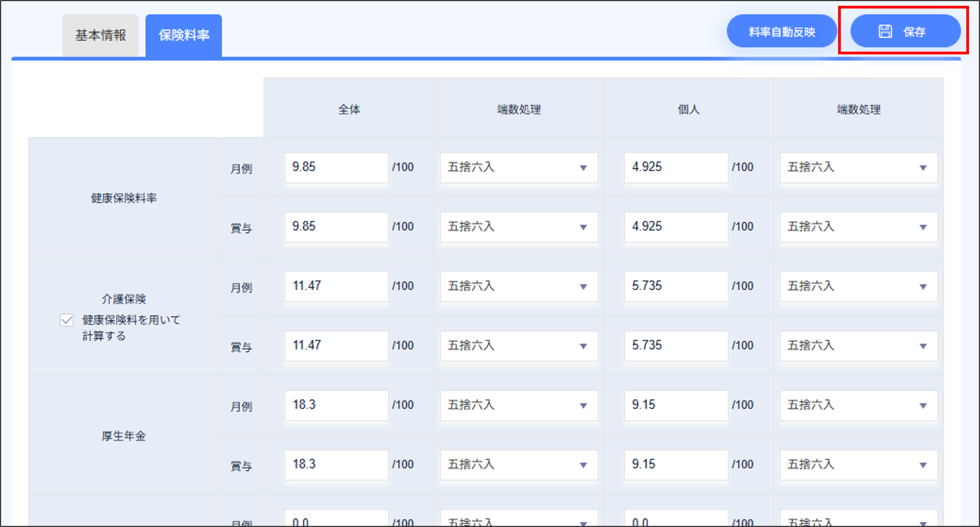Open 介護保険 月例 個人 rounding dropdown
Viewport: 980px width, 527px height.
[x=859, y=286]
